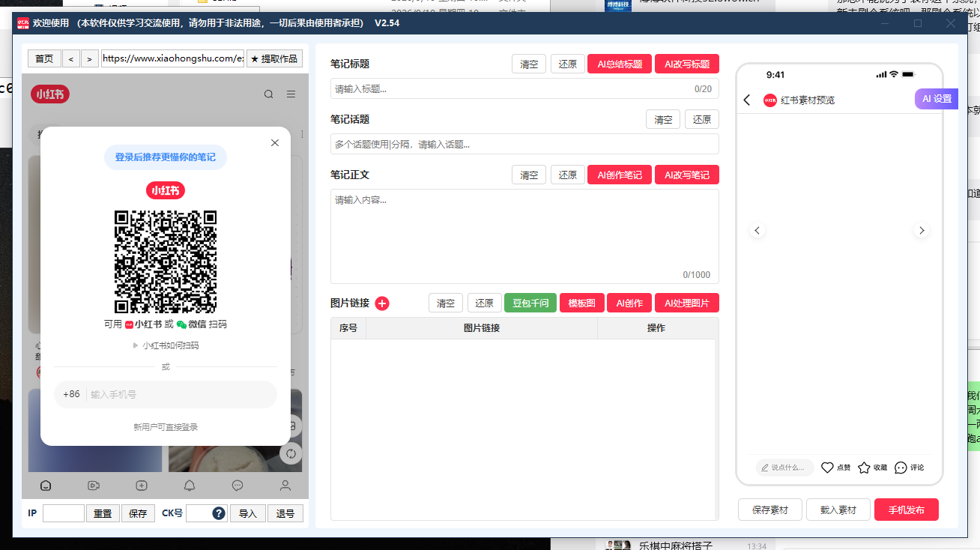Click the chat bubble icon in bottom navigation

(238, 486)
